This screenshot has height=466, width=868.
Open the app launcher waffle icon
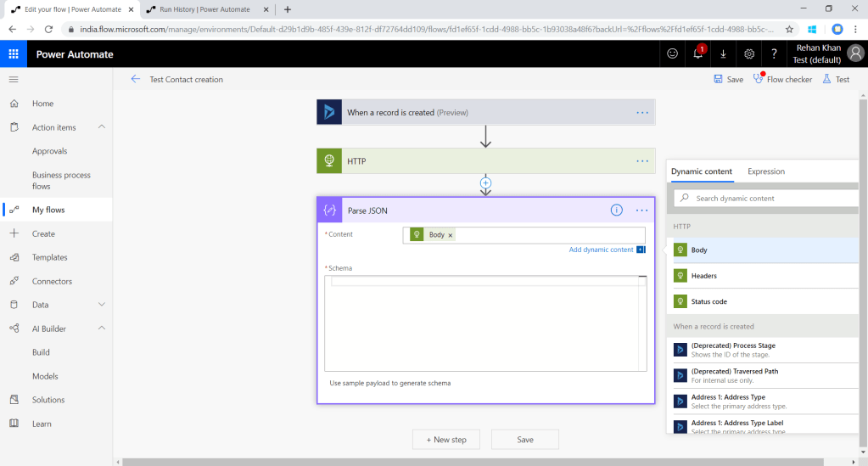click(x=14, y=53)
